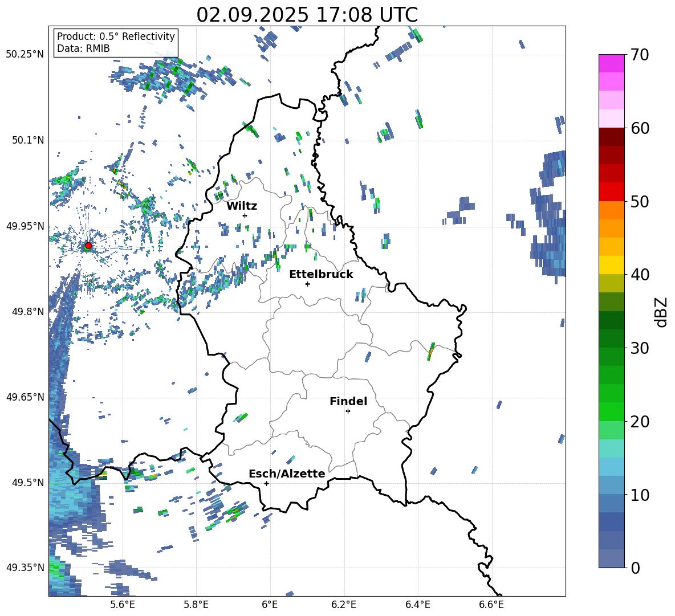Image resolution: width=675 pixels, height=616 pixels.
Task: Click the Wiltz city label
Action: pyautogui.click(x=242, y=206)
